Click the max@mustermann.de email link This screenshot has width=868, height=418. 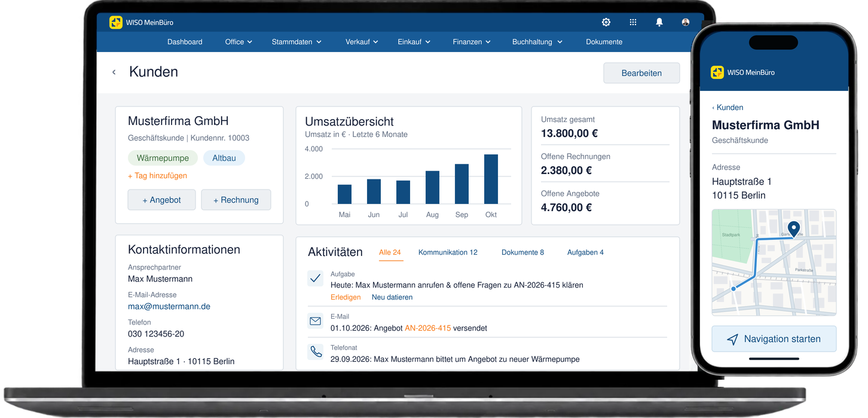pyautogui.click(x=169, y=306)
